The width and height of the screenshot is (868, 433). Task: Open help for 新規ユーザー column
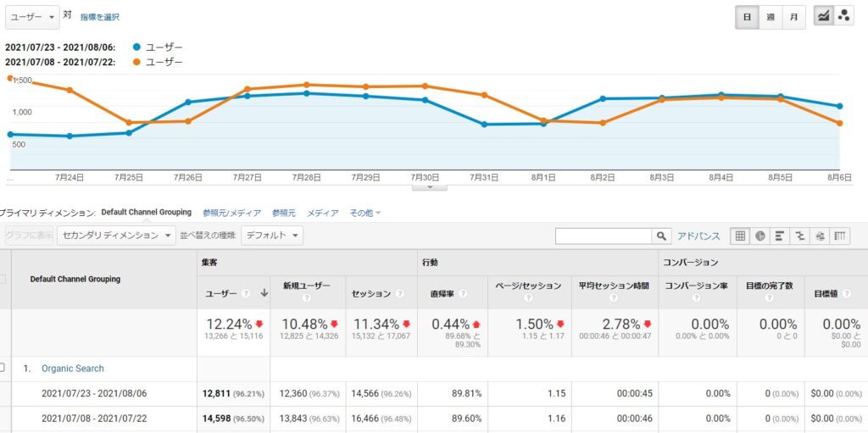[307, 298]
